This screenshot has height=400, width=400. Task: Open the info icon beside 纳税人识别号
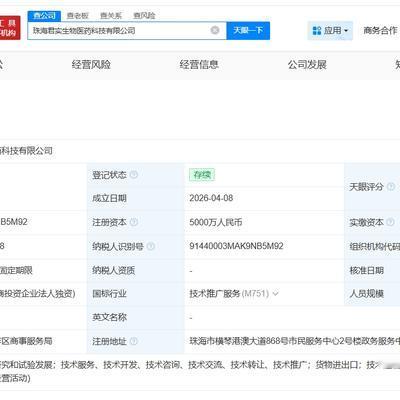tap(151, 246)
